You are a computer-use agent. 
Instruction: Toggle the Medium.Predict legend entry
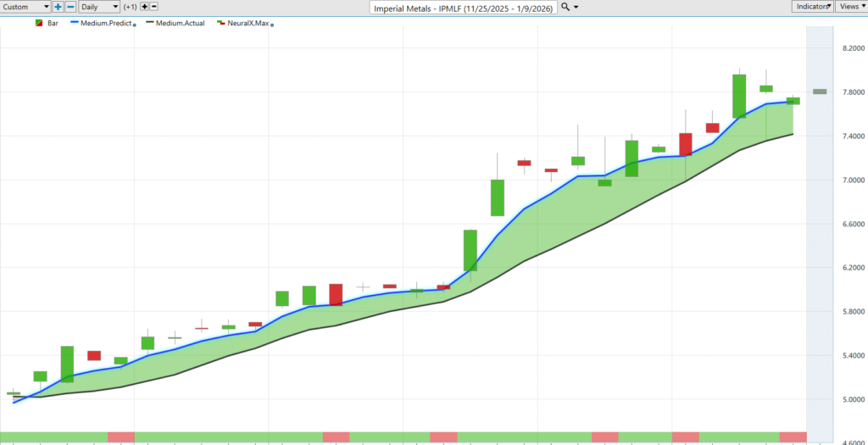[105, 23]
